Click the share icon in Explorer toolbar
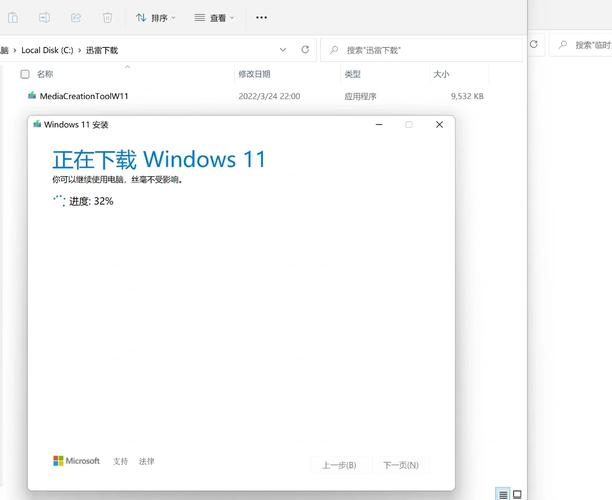The width and height of the screenshot is (612, 500). click(x=76, y=18)
